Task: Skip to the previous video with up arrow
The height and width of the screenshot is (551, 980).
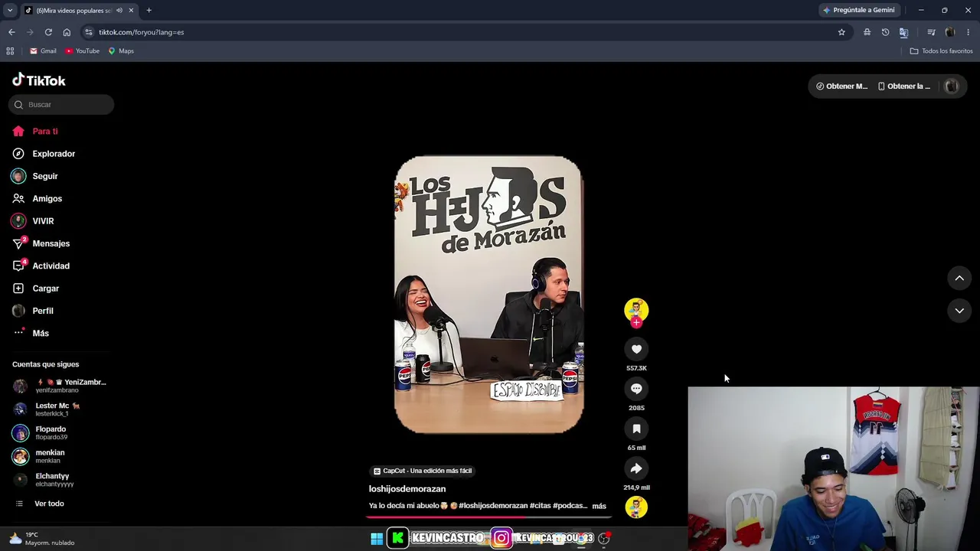Action: click(959, 279)
